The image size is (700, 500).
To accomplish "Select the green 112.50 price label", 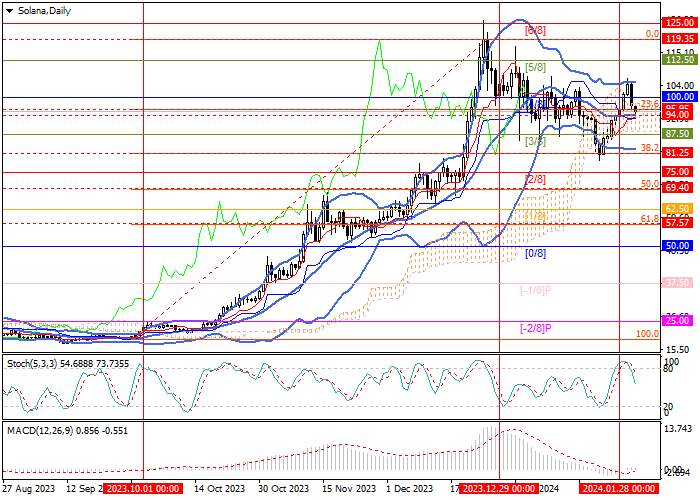I will pos(677,60).
